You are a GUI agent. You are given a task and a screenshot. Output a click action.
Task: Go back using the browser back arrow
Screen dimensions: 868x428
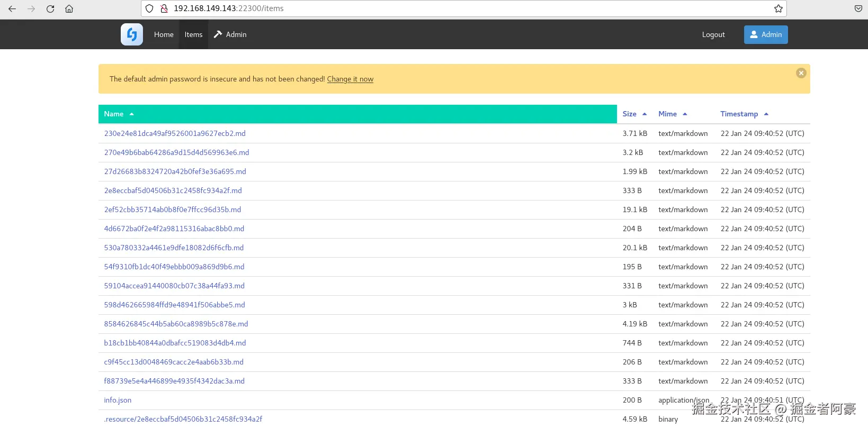(12, 8)
